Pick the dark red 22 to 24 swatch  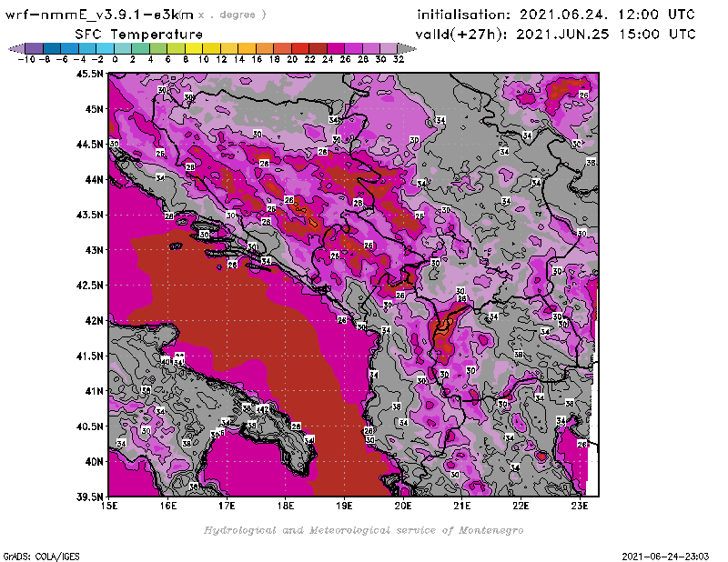click(318, 48)
